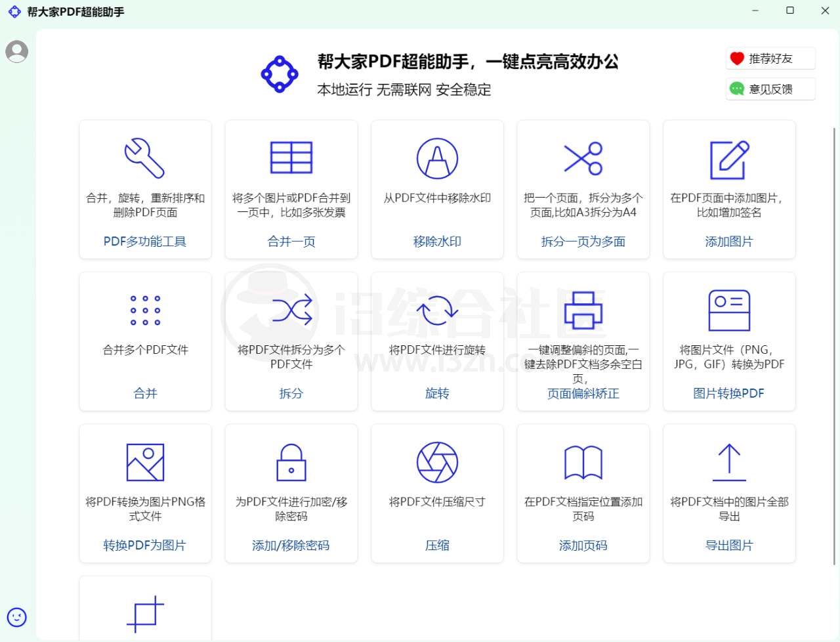Screen dimensions: 840x642
Task: Select the 图片转换PDF converter icon
Action: click(x=729, y=310)
